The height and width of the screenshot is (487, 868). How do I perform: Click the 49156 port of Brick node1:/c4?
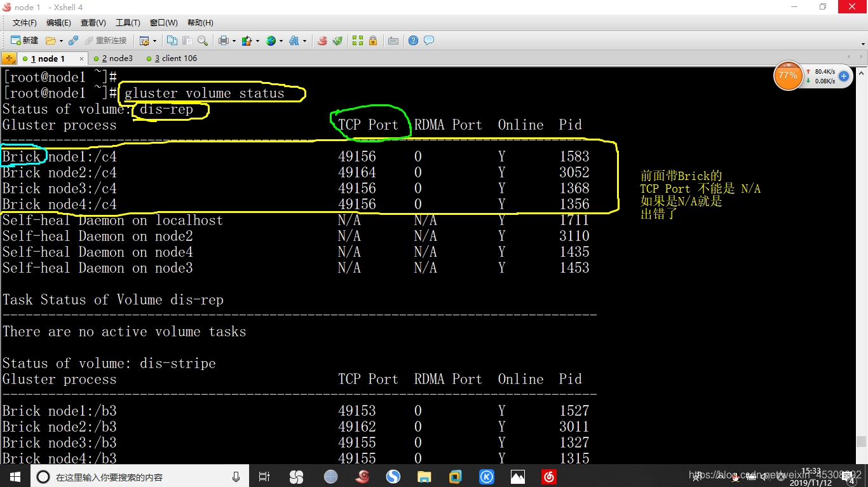[357, 156]
